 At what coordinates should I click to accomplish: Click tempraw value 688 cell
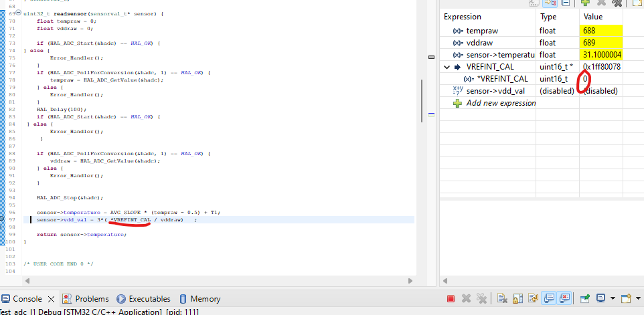point(601,30)
